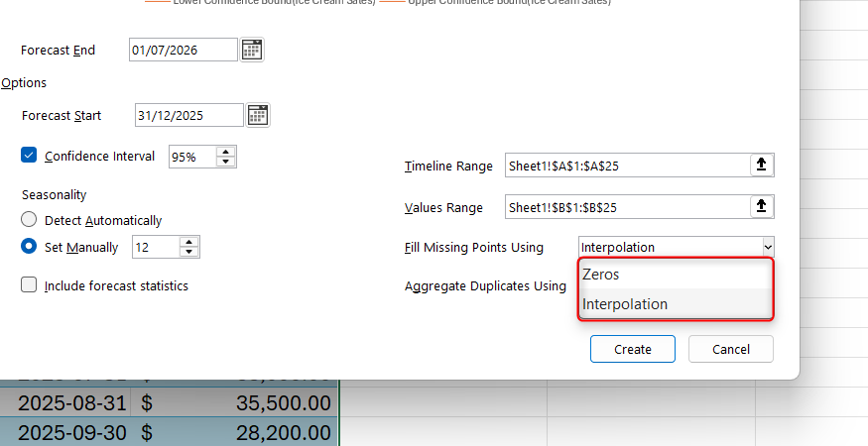This screenshot has height=446, width=868.
Task: Edit the Values Range reference field
Action: (628, 207)
